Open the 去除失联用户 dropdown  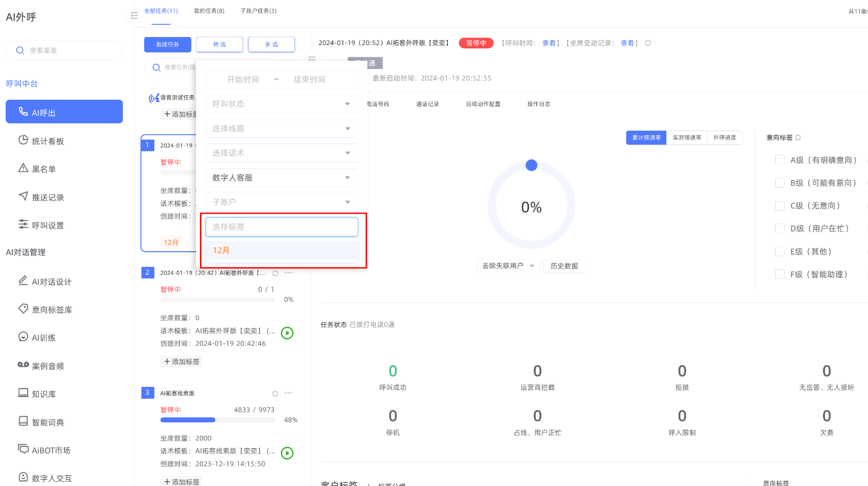coord(508,266)
